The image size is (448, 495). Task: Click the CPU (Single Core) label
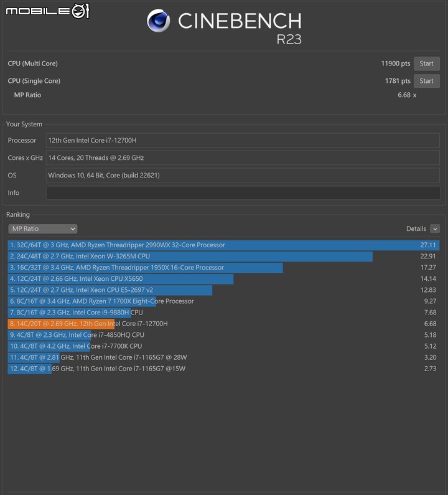34,81
